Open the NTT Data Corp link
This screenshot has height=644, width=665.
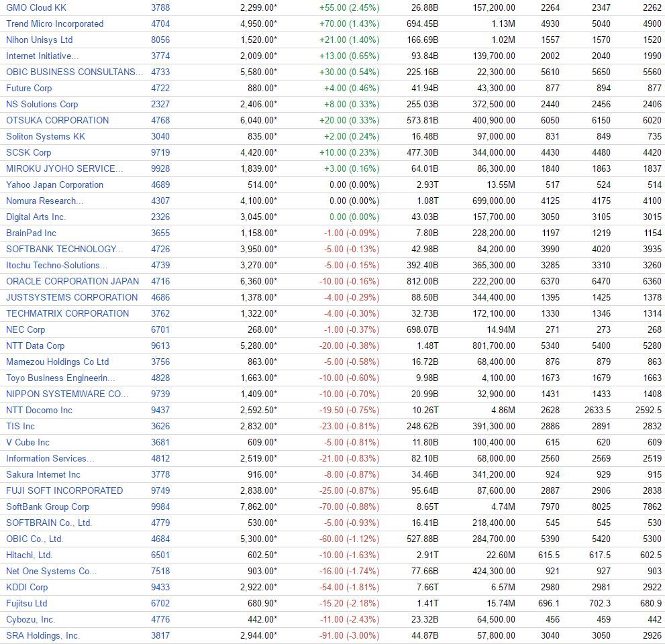pos(35,346)
